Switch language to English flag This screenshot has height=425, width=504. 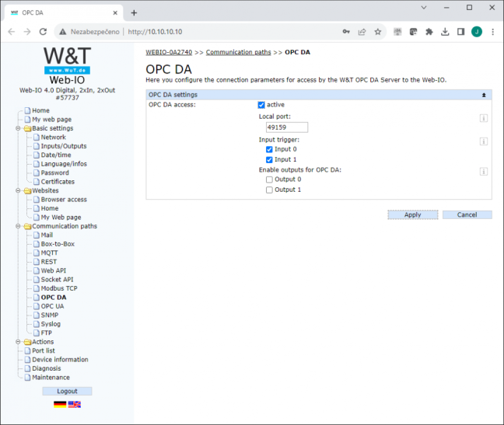click(x=75, y=405)
